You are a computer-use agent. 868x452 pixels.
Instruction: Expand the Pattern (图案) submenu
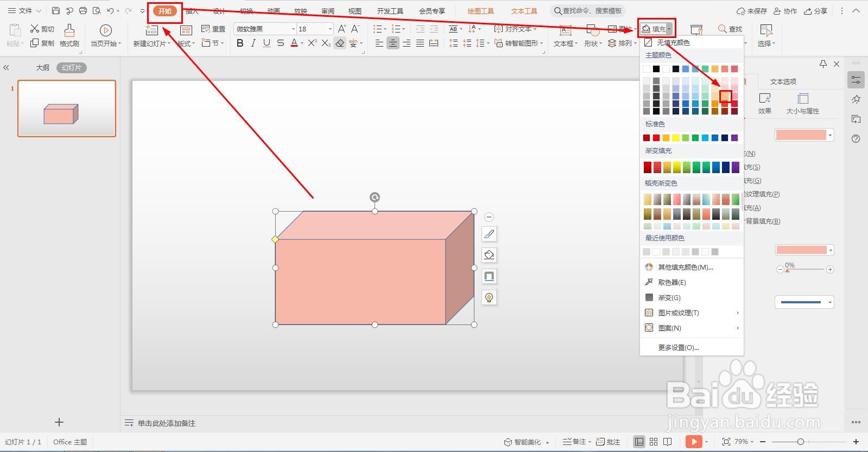click(691, 328)
